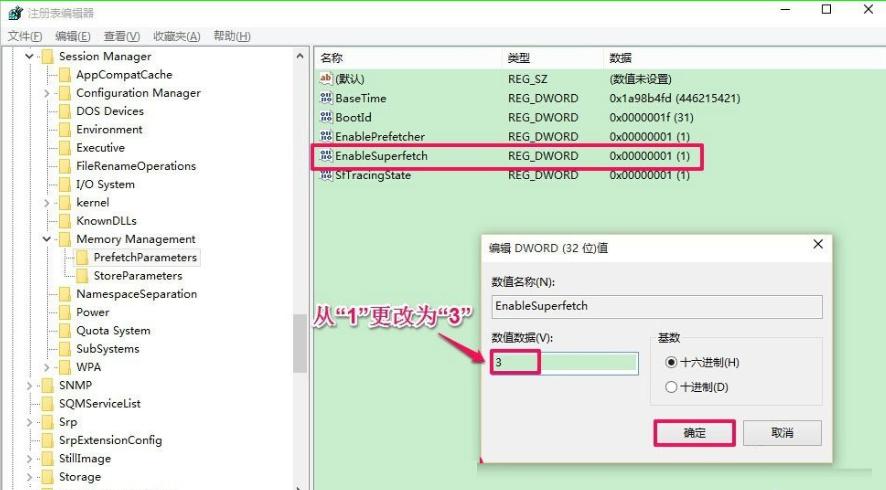
Task: Click the tree pane vertical scrollbar thumb
Action: click(x=300, y=344)
